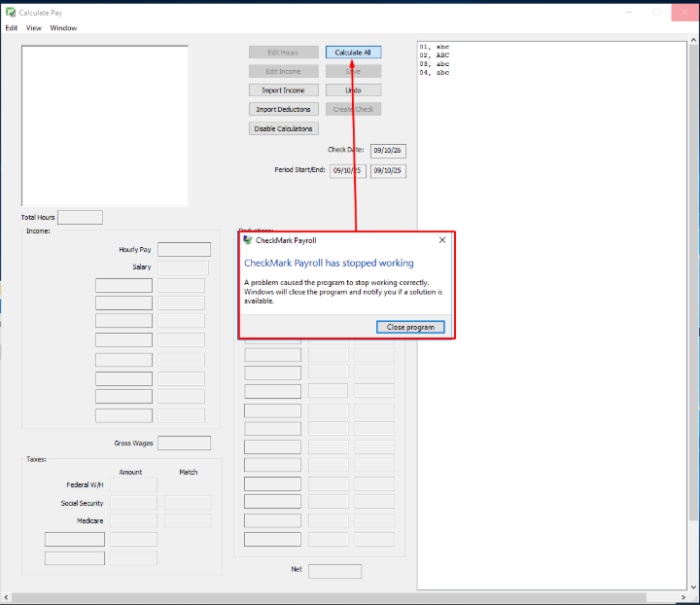The width and height of the screenshot is (700, 605).
Task: Click the Calculate All button
Action: 353,53
